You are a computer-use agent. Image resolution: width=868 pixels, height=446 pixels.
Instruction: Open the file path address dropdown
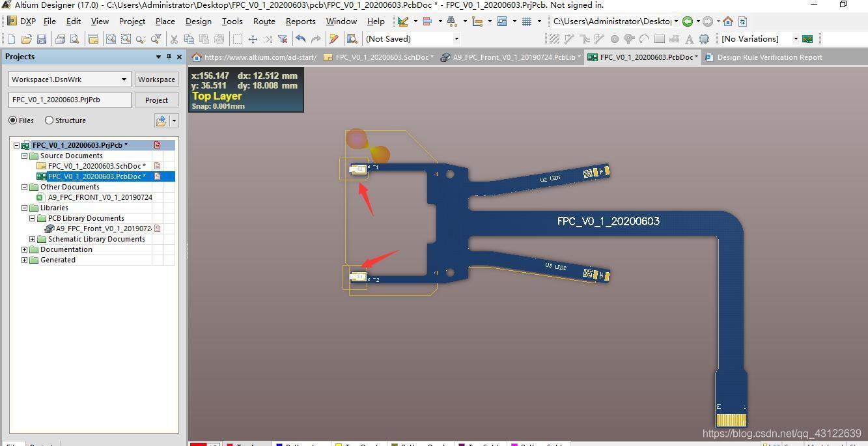point(676,21)
